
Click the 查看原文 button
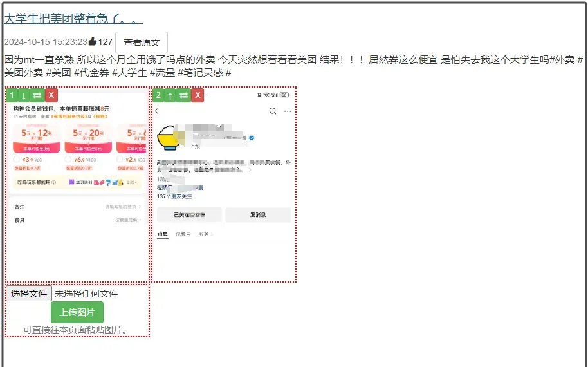[142, 42]
